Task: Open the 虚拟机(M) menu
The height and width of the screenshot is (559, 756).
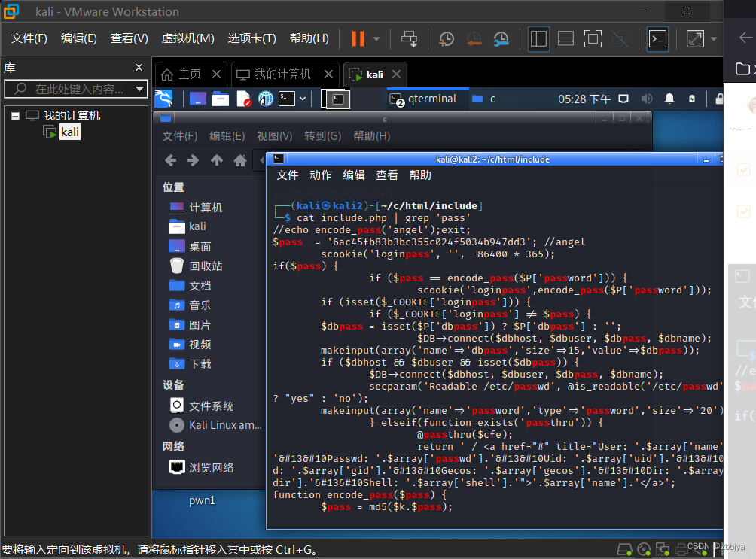Action: coord(187,38)
